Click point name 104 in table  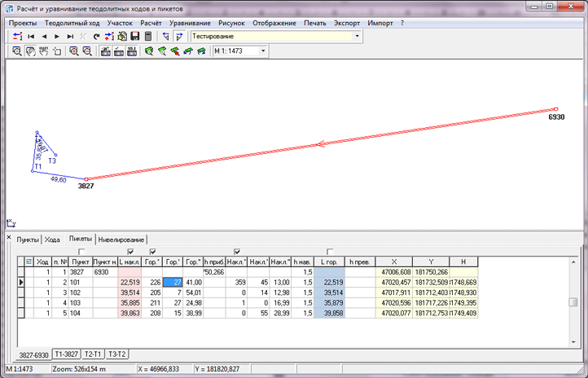75,313
